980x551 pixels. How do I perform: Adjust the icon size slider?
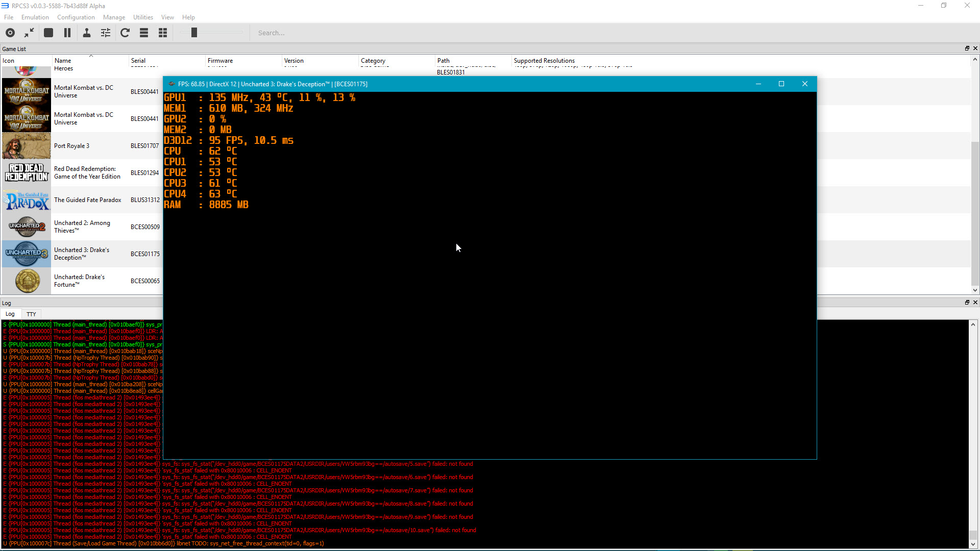coord(194,33)
